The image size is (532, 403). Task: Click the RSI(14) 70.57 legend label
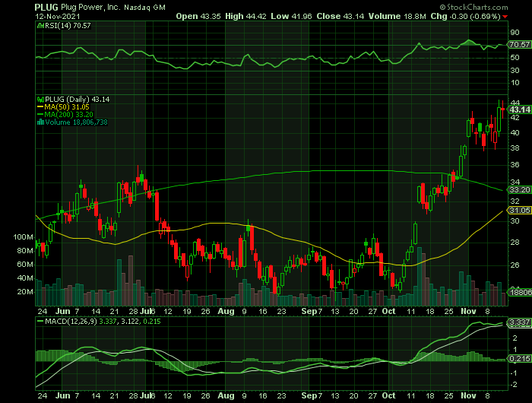(68, 26)
